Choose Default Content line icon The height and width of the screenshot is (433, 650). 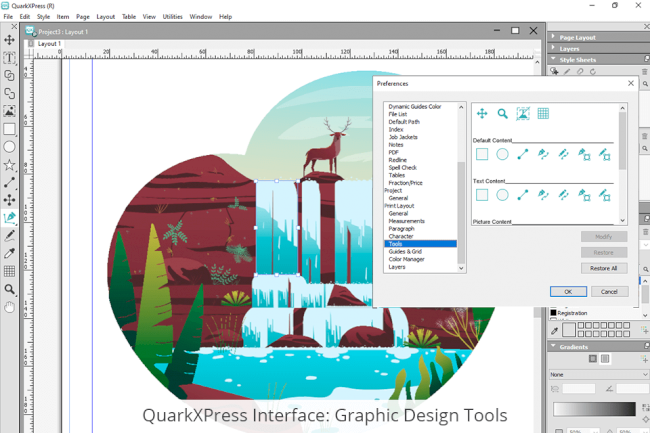[x=523, y=154]
